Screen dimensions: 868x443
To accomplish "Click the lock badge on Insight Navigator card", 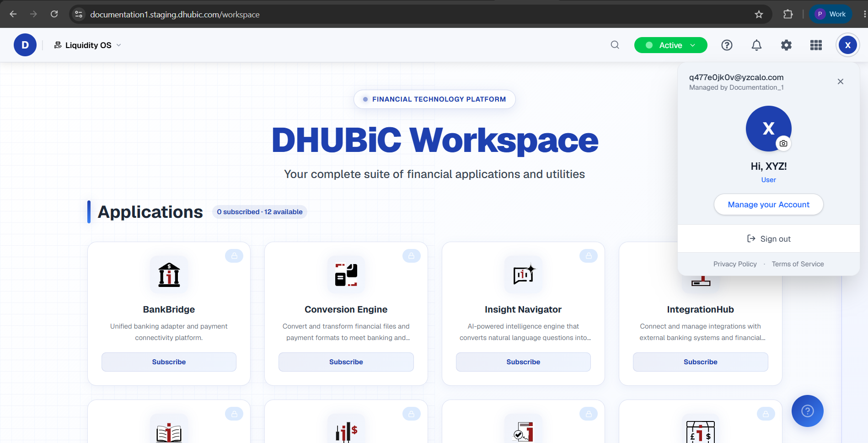I will point(589,256).
